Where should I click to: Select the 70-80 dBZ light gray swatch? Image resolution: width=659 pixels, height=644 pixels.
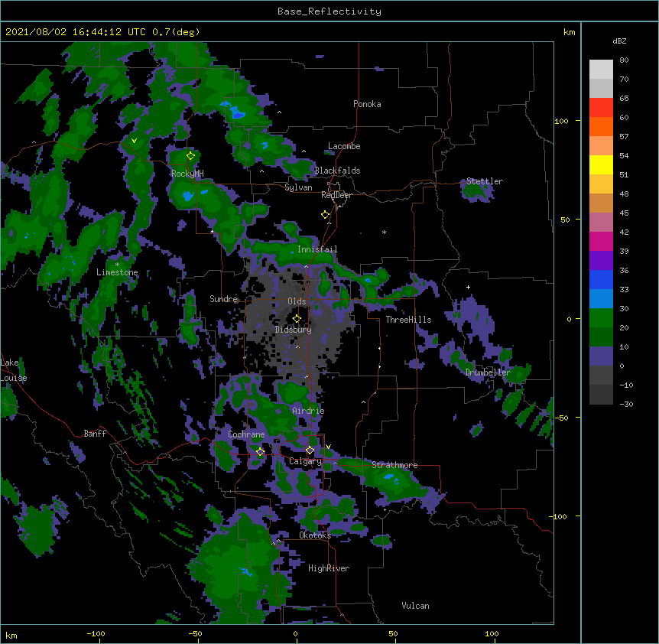tap(601, 70)
